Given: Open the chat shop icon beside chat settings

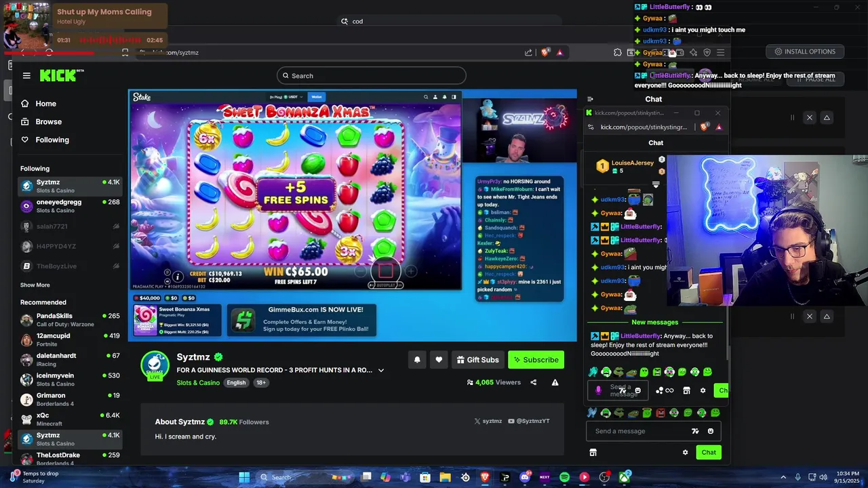Looking at the screenshot, I should click(x=593, y=452).
